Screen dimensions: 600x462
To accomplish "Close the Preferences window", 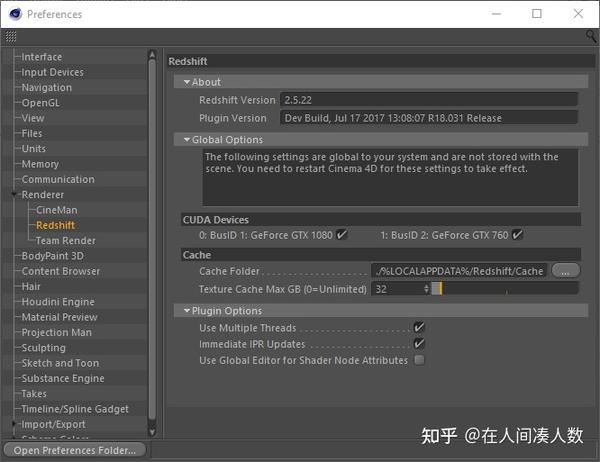I will [578, 14].
